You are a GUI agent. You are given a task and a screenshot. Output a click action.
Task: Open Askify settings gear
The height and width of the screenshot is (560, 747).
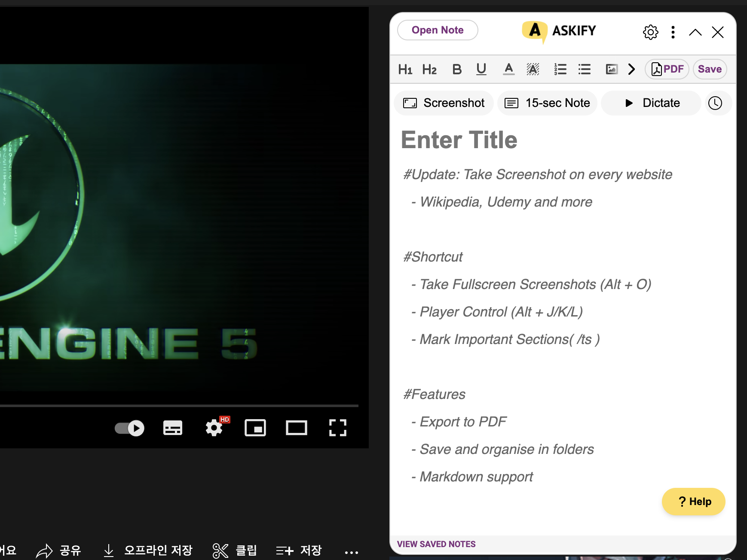pos(650,32)
